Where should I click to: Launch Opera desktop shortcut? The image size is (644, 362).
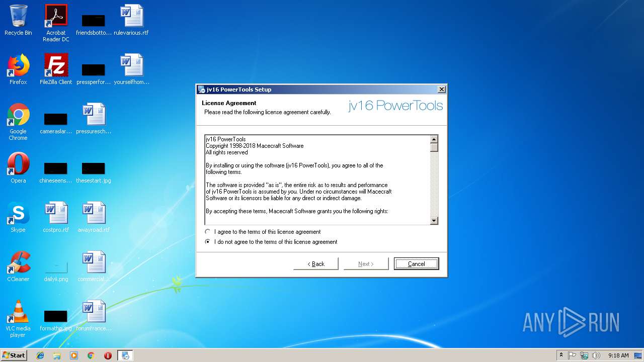18,168
